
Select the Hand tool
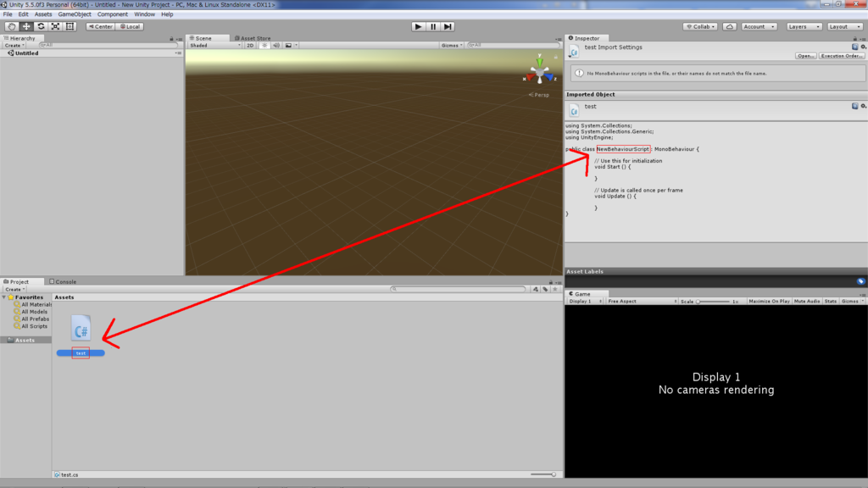(x=11, y=26)
